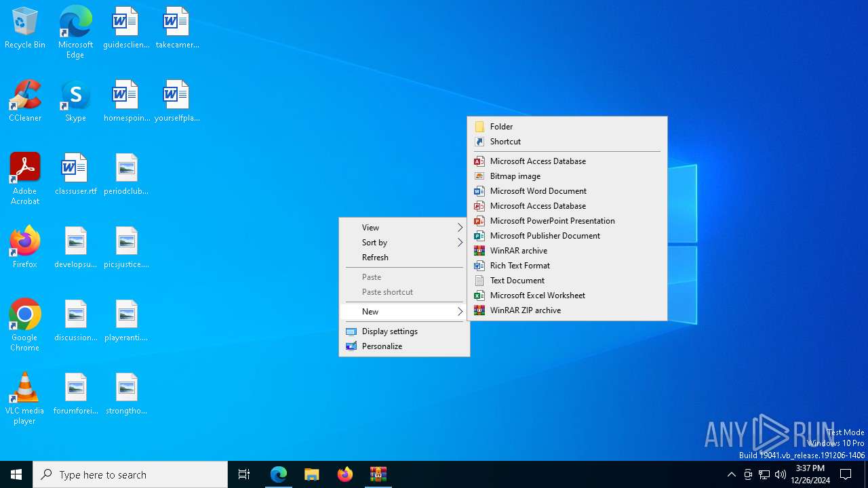Viewport: 868px width, 488px height.
Task: Select the homespoin... Word document icon
Action: [x=126, y=102]
